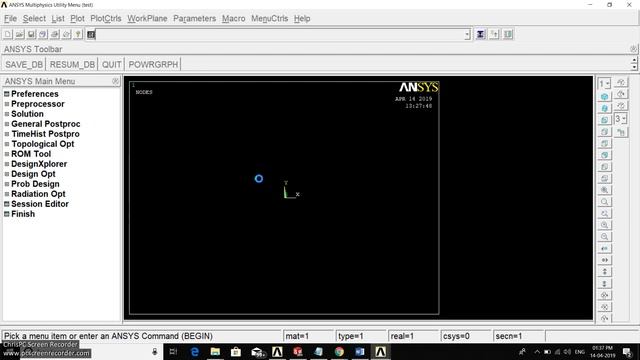Click the Zoom In magnifier icon

pos(604,225)
